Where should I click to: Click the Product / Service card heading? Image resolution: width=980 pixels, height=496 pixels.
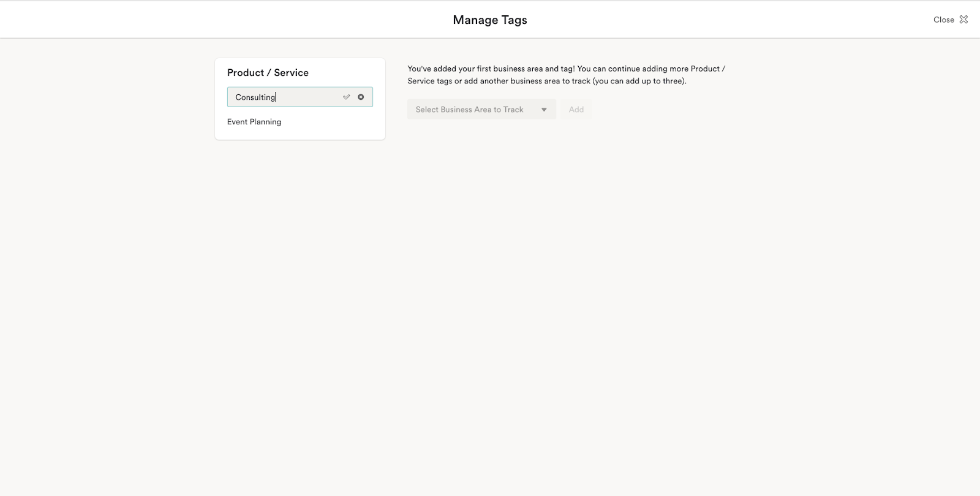pyautogui.click(x=268, y=73)
